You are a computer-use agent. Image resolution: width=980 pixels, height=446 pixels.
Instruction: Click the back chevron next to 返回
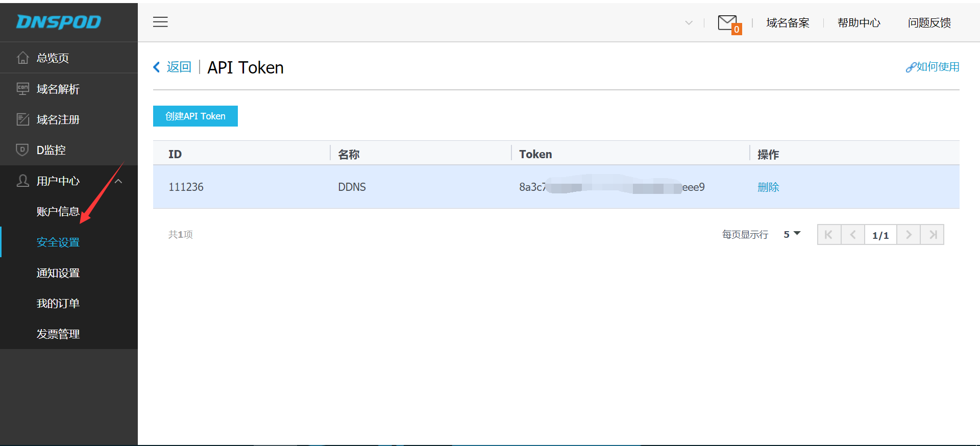coord(157,67)
